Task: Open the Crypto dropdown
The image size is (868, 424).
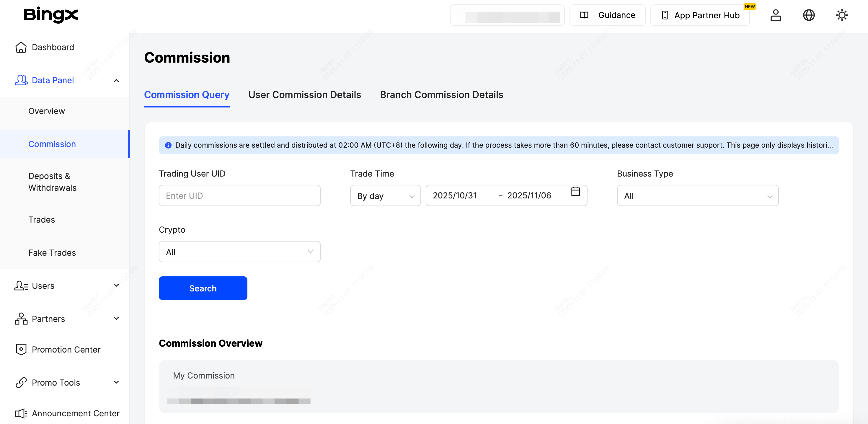Action: (x=239, y=252)
